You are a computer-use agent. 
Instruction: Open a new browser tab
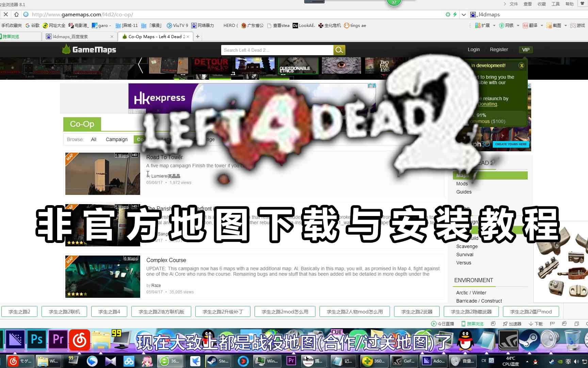coord(198,36)
